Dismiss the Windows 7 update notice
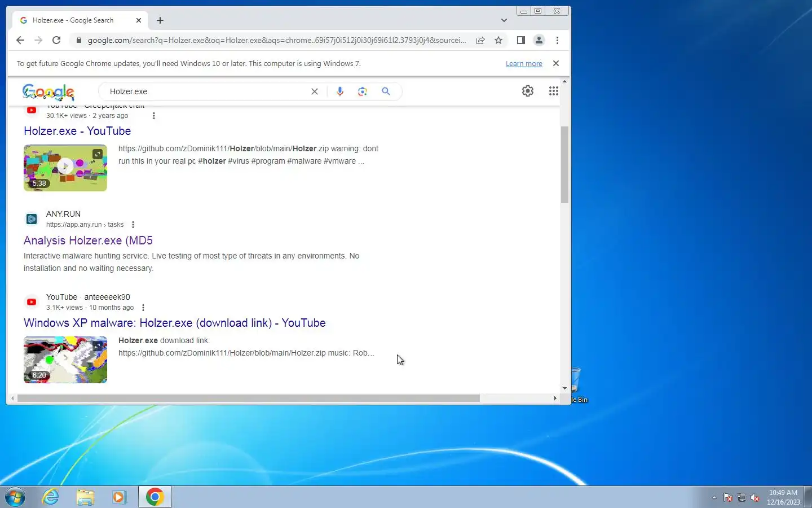 coord(556,63)
